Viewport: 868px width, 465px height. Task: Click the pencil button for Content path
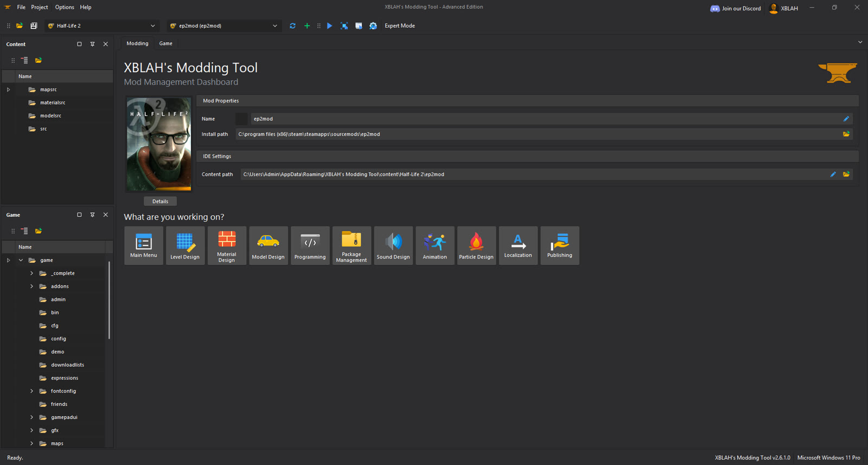(x=833, y=174)
